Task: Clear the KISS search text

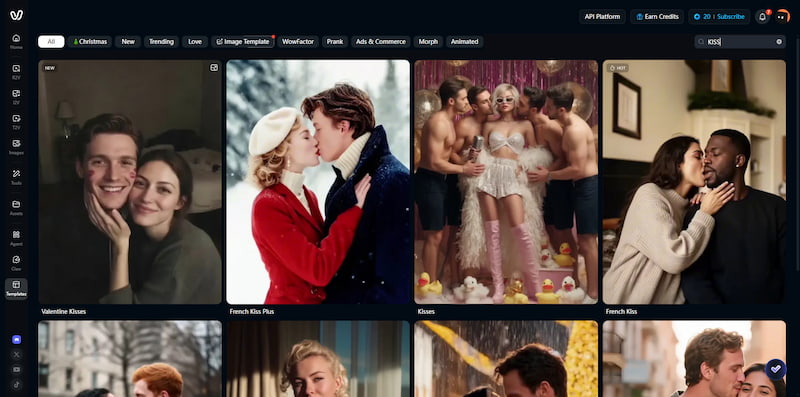Action: point(779,42)
